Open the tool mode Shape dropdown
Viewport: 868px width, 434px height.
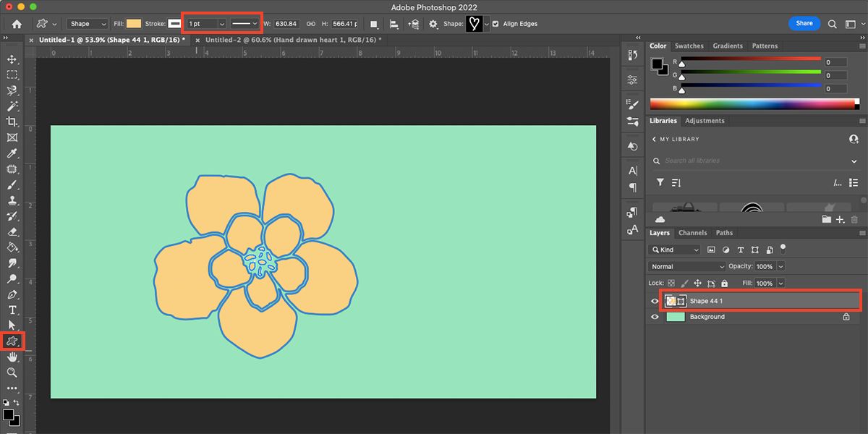[x=87, y=23]
